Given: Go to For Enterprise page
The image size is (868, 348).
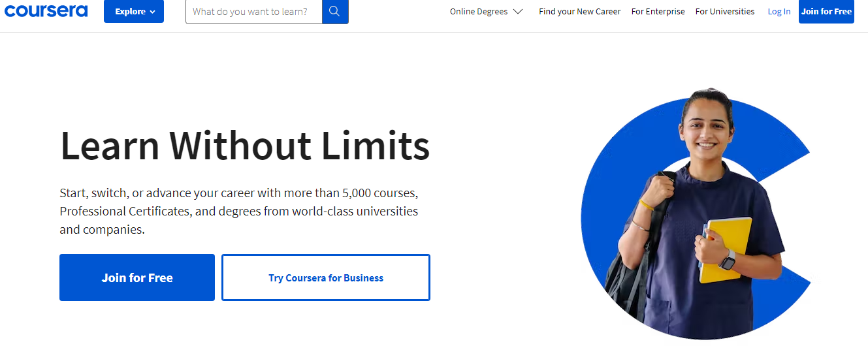Looking at the screenshot, I should tap(658, 12).
